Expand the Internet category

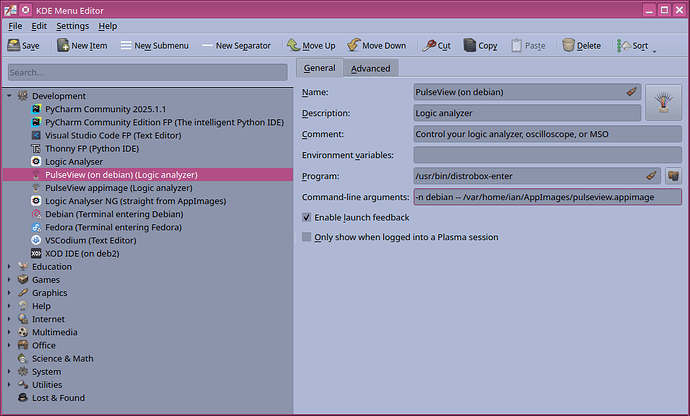9,319
